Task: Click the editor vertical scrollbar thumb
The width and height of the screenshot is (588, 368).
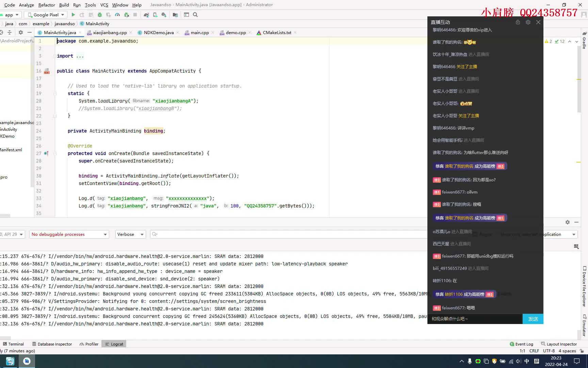Action: point(579,78)
